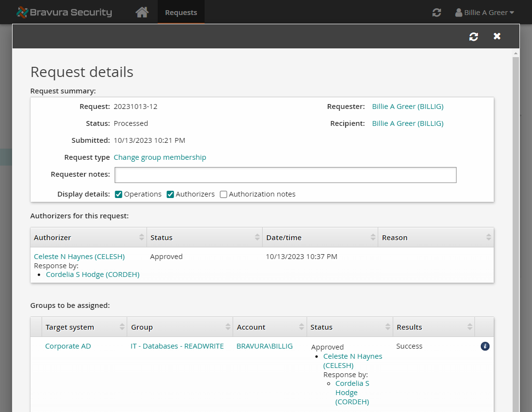The width and height of the screenshot is (532, 412).
Task: Sort the Date/time column
Action: coord(373,237)
